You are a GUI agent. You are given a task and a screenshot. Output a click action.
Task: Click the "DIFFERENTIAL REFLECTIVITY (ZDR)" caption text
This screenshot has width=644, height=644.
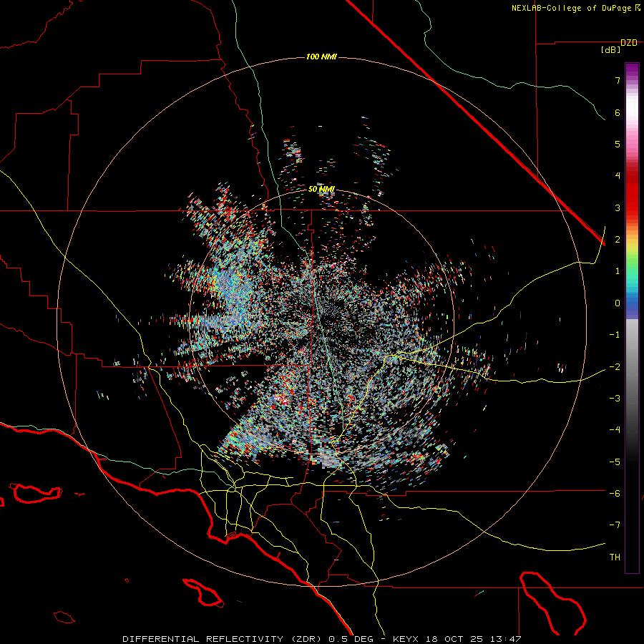click(223, 639)
